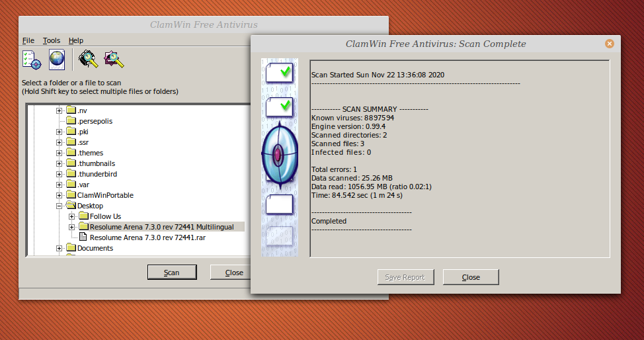Click folder icon beside ClamWinPortable
644x340 pixels.
coord(71,195)
